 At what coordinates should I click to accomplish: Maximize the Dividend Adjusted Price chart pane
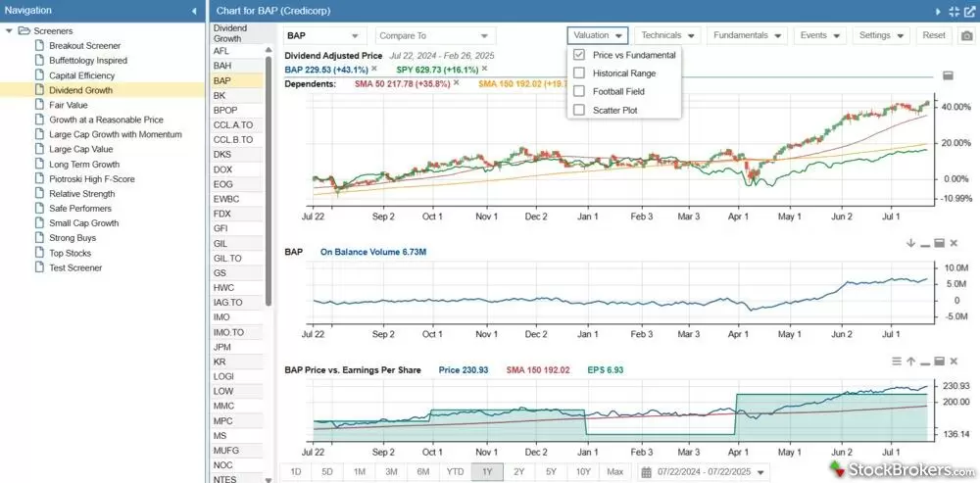(x=948, y=75)
